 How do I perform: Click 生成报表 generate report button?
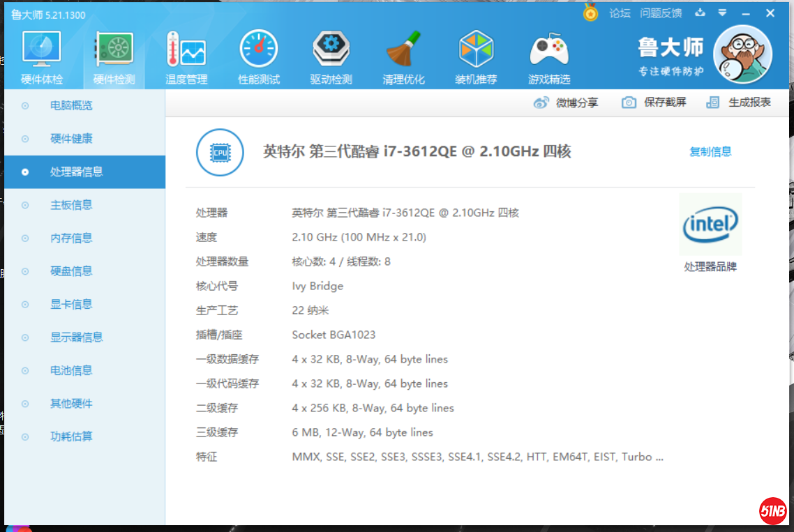(738, 102)
